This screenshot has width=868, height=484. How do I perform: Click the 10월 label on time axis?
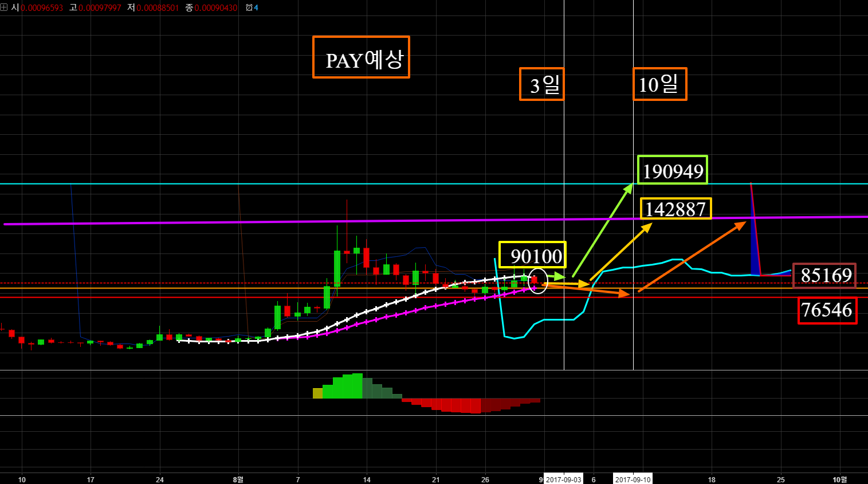(x=839, y=479)
